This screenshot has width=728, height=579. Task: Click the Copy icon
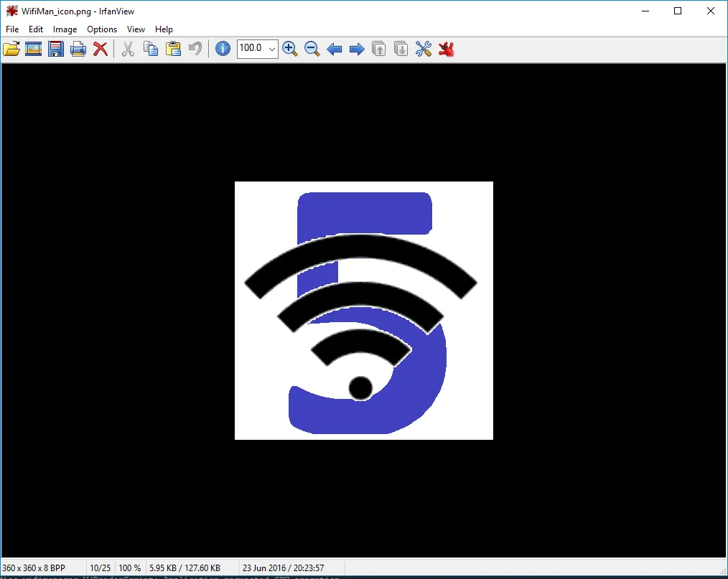tap(151, 49)
